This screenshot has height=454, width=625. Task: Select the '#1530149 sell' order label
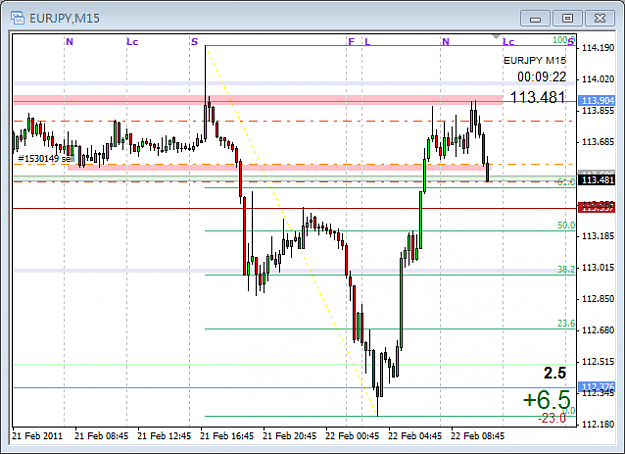pos(46,159)
